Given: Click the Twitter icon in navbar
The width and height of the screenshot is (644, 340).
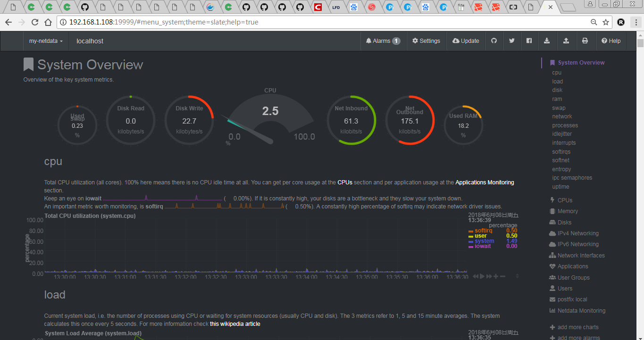Looking at the screenshot, I should [x=511, y=41].
